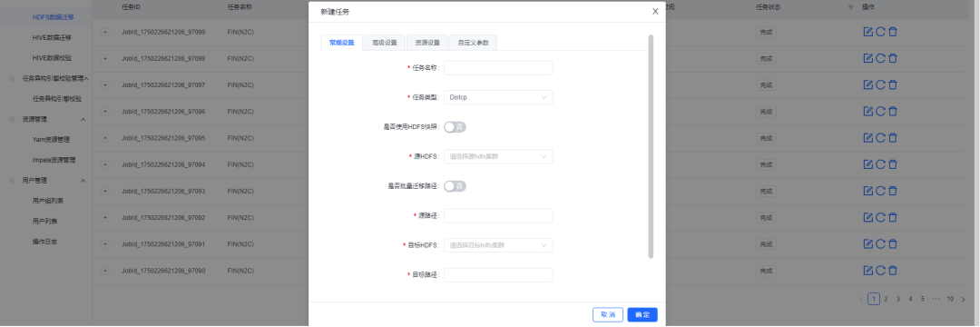Click the 取消 button
Viewport: 980px width, 327px height.
608,314
